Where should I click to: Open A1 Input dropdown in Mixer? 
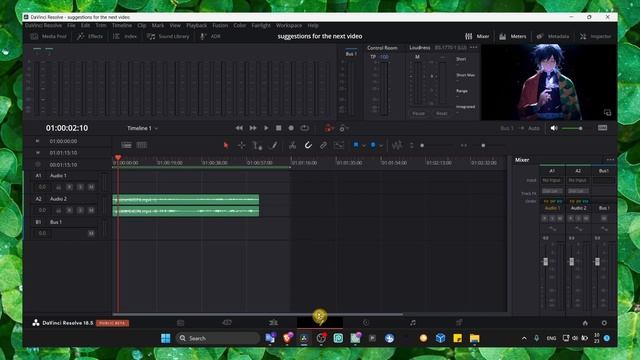[552, 180]
